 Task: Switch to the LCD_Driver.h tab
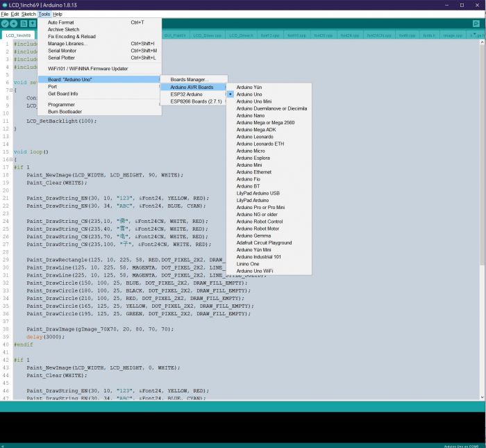(241, 35)
